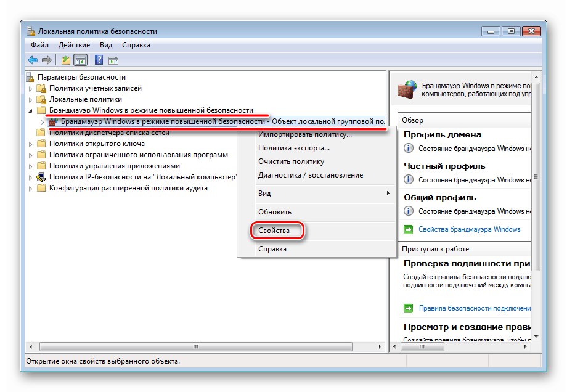Viewport: 567px width, 392px height.
Task: Click the Export List toolbar icon
Action: tap(66, 60)
